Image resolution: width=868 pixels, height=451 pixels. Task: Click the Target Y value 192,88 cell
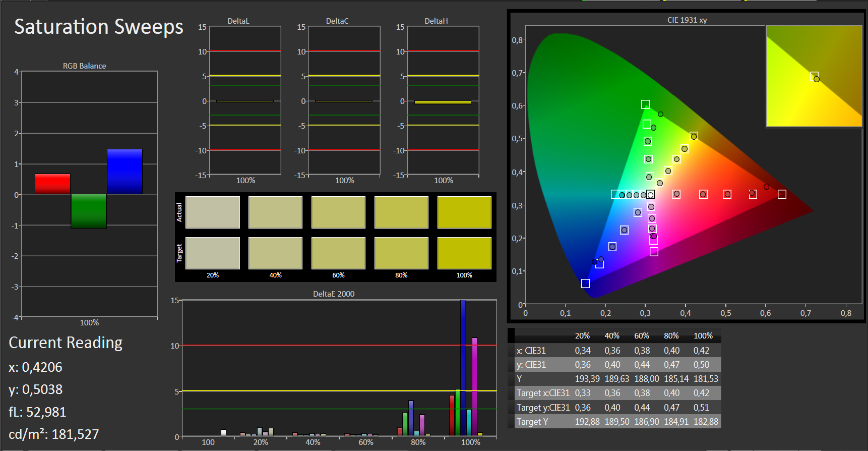(587, 421)
